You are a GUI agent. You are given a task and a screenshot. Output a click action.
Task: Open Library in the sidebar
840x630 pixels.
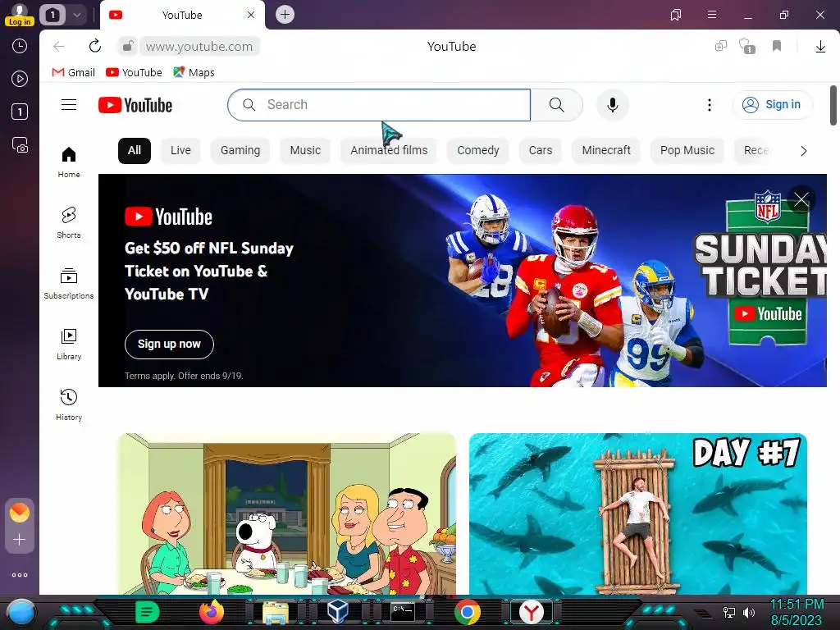pyautogui.click(x=69, y=345)
